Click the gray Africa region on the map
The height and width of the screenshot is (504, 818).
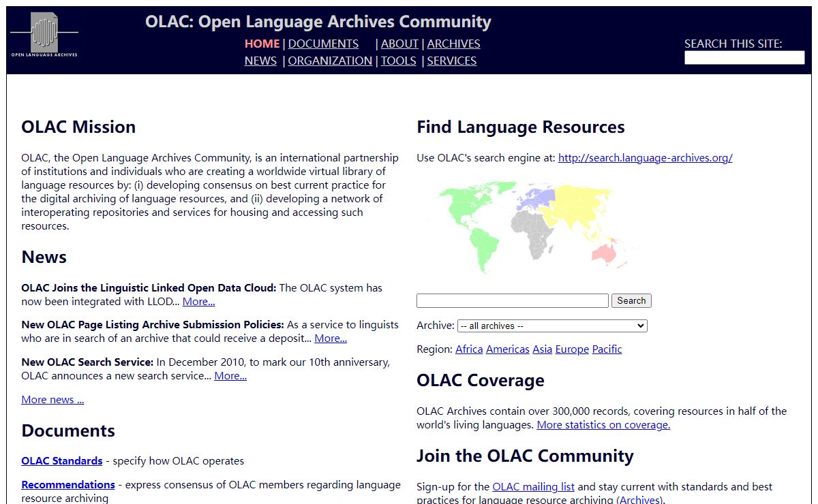[x=533, y=235]
